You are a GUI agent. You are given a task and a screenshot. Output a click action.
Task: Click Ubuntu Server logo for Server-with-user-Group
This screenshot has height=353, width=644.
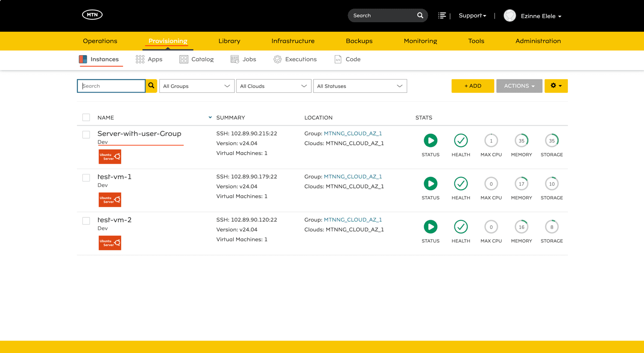tap(110, 156)
